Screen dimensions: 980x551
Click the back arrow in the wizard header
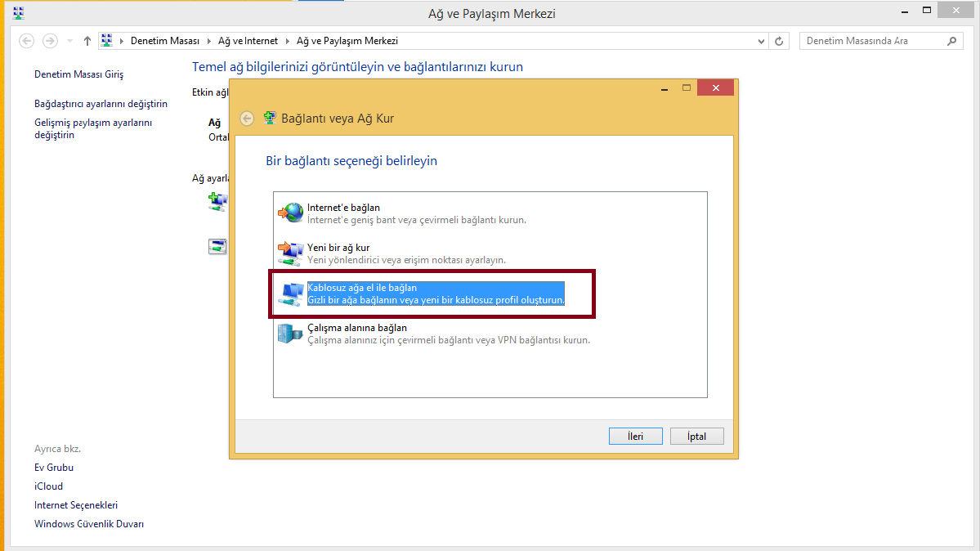(247, 119)
